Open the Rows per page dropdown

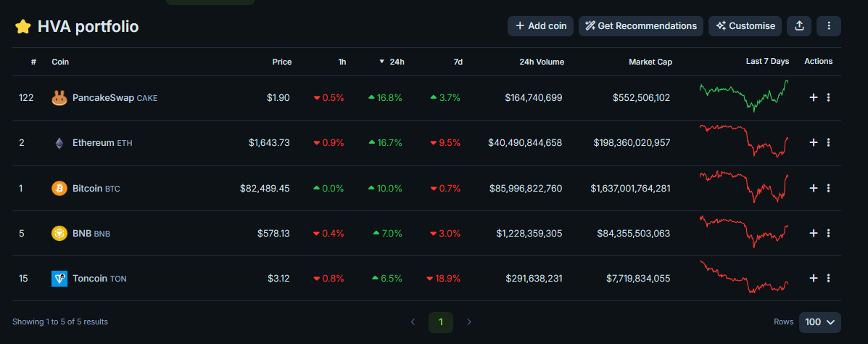[820, 321]
